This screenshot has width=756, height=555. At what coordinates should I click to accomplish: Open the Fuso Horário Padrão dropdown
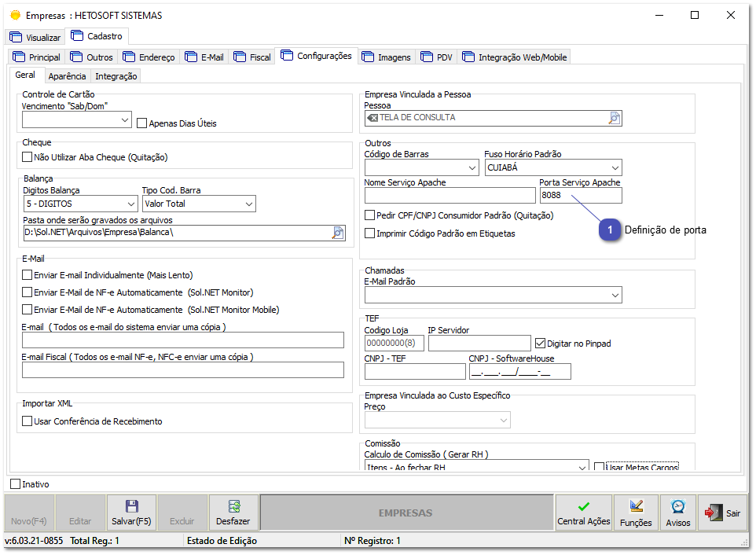(615, 167)
